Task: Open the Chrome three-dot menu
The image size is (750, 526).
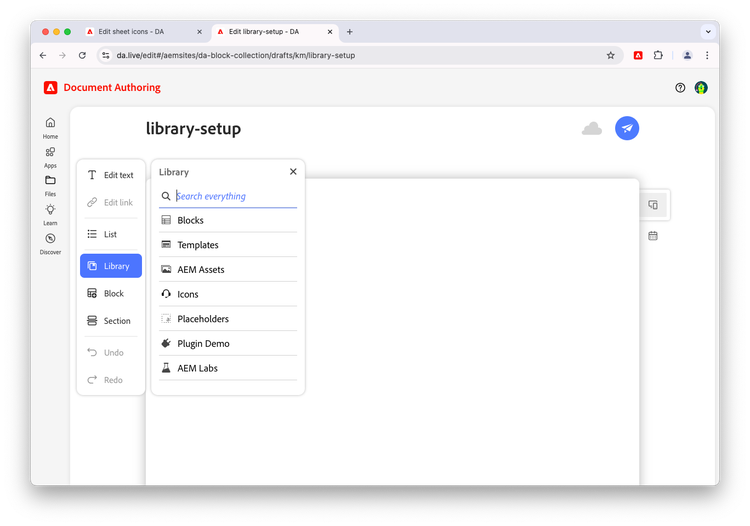Action: pyautogui.click(x=707, y=55)
